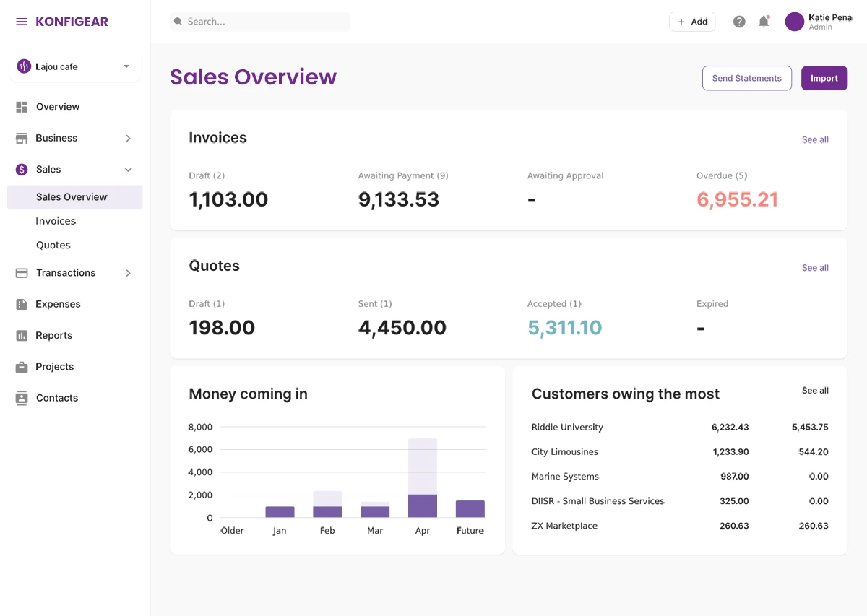Click Katie Pena's profile avatar
867x616 pixels.
(x=794, y=22)
